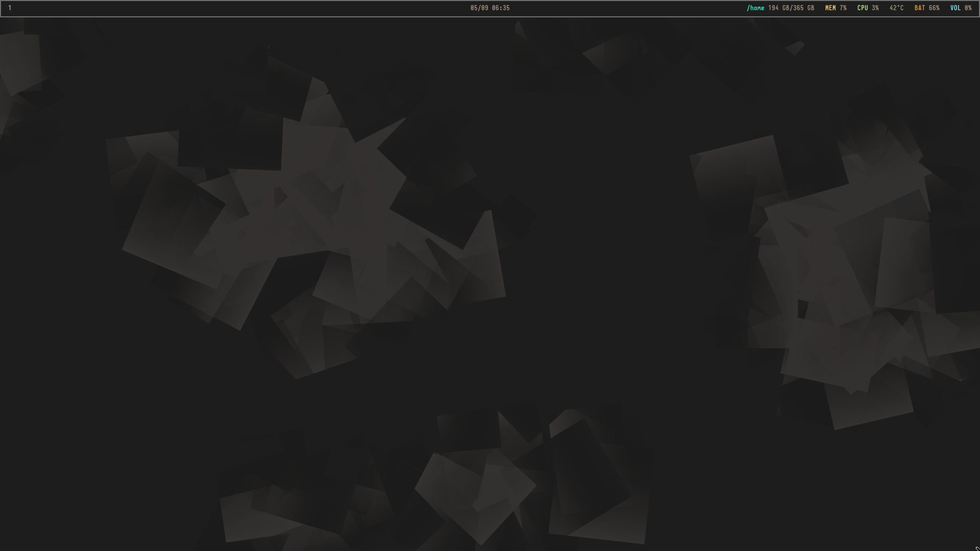980x551 pixels.
Task: Click the green CPU module label
Action: tap(863, 8)
